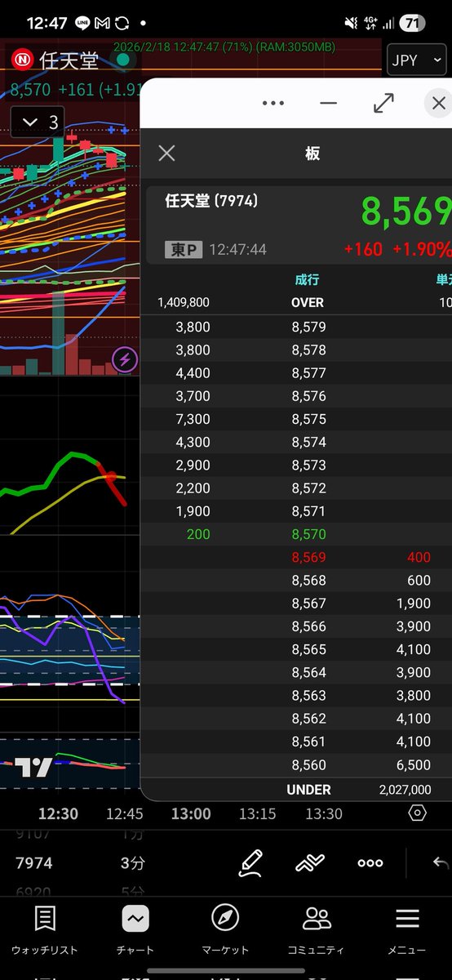Tap the sync icon in status bar

122,23
